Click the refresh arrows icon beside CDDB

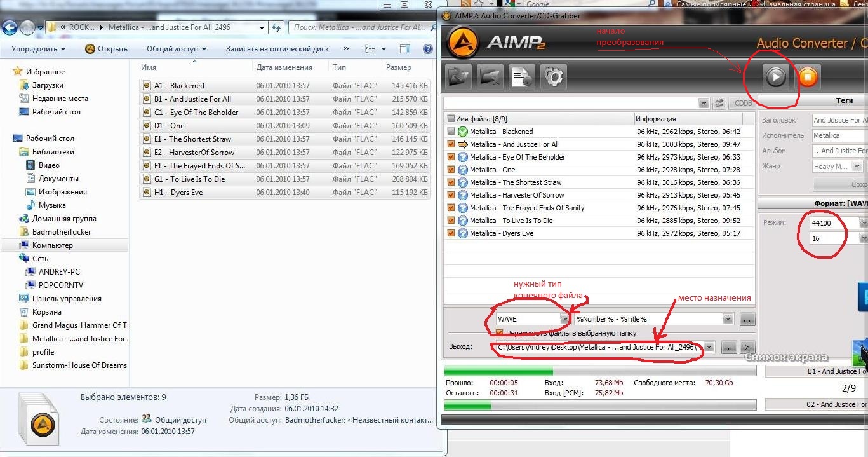(719, 103)
